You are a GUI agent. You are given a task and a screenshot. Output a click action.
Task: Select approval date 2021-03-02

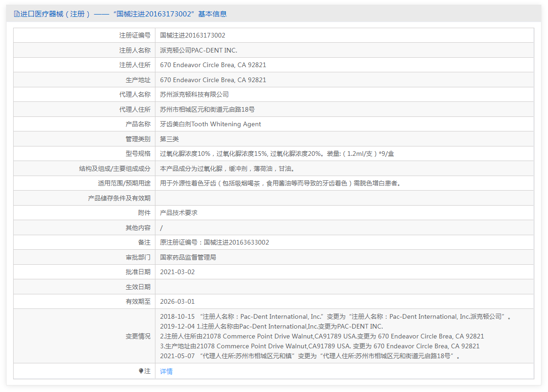(x=178, y=272)
